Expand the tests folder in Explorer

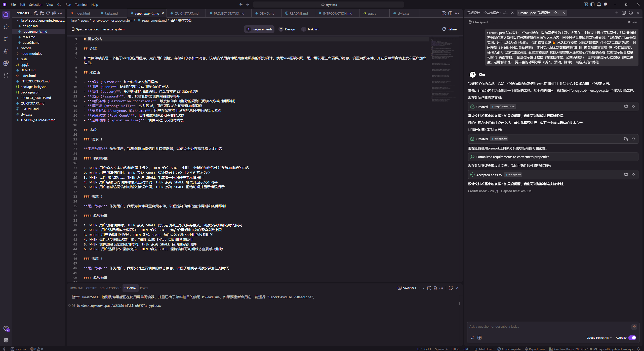coord(24,59)
